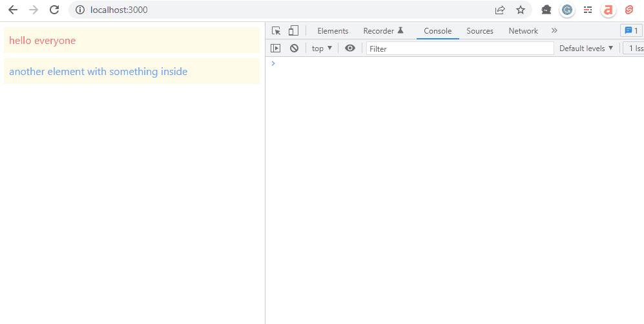644x324 pixels.
Task: Reload the localhost:3000 page
Action: click(54, 10)
